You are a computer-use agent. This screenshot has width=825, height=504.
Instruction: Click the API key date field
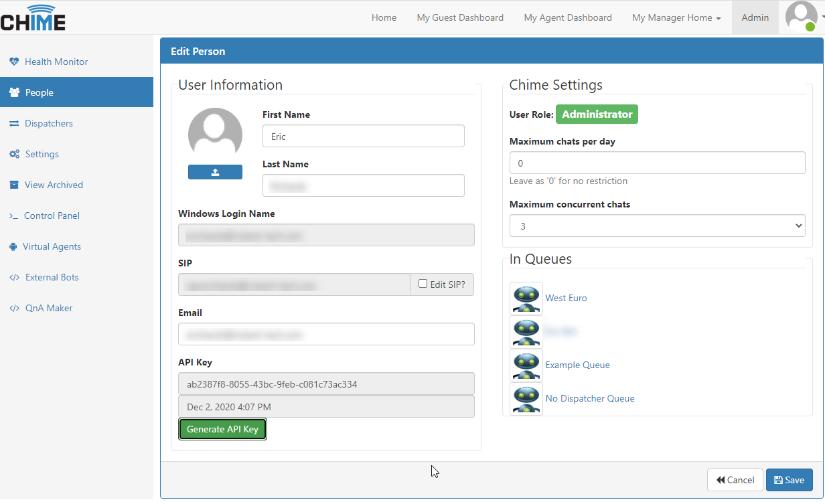pos(326,406)
